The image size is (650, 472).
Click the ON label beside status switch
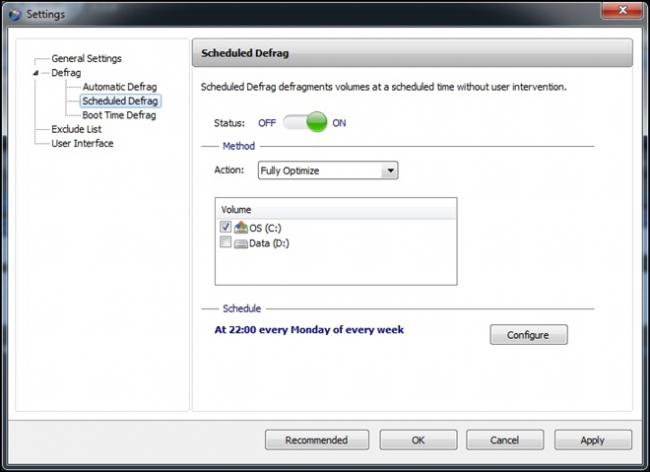(339, 123)
